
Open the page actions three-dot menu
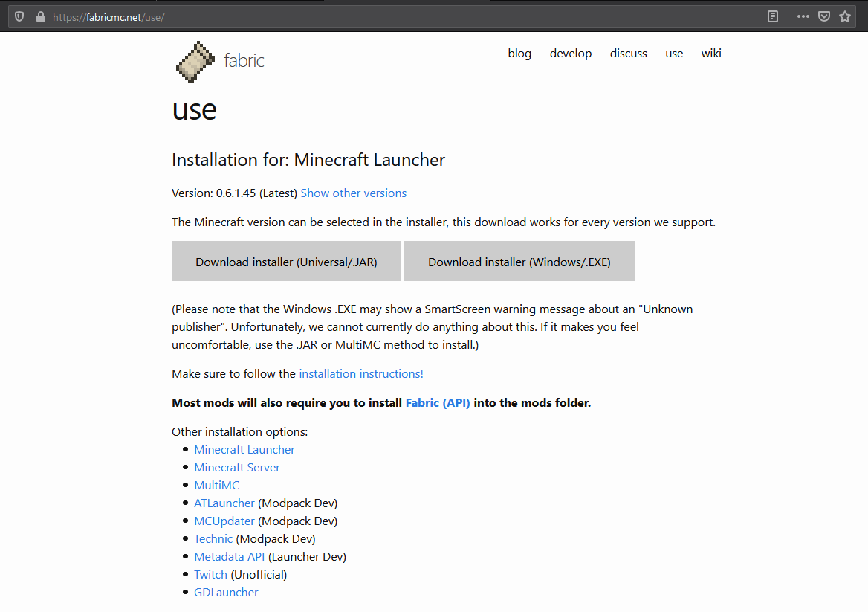[x=803, y=16]
